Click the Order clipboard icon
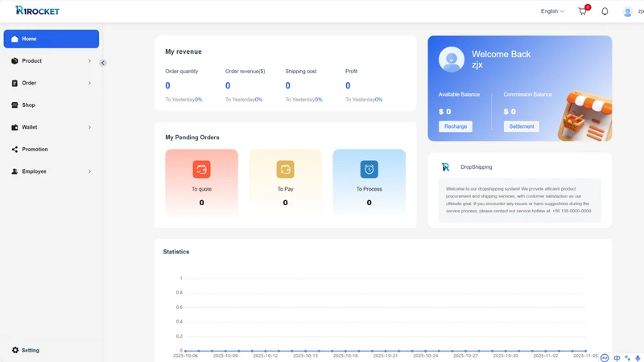This screenshot has height=362, width=644. click(14, 83)
